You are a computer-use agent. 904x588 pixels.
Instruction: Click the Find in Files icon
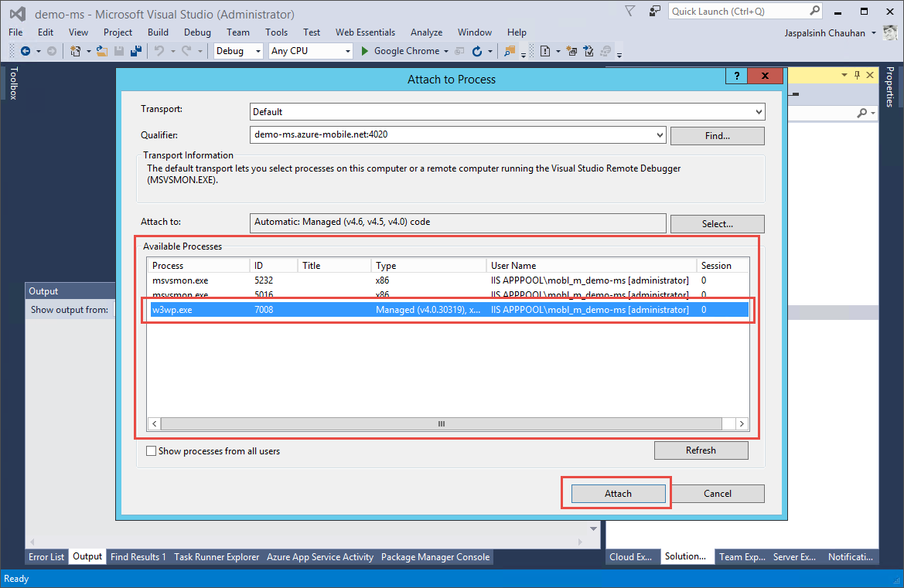[510, 51]
